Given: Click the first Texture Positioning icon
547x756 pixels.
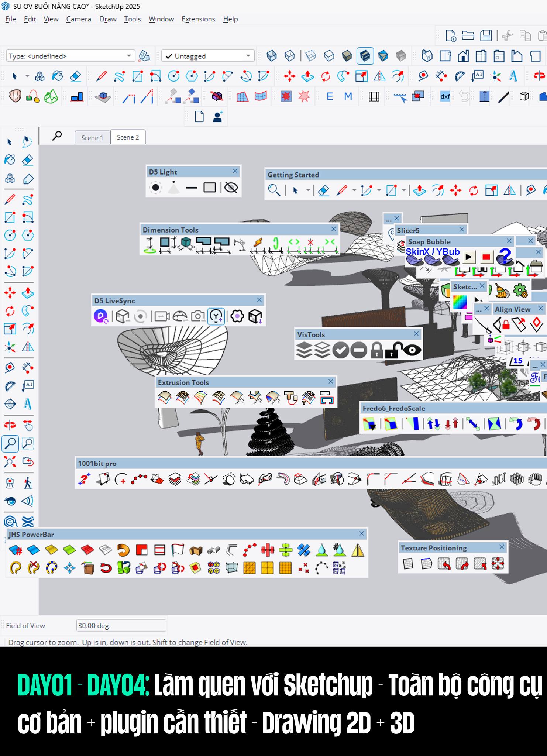Looking at the screenshot, I should (x=408, y=564).
